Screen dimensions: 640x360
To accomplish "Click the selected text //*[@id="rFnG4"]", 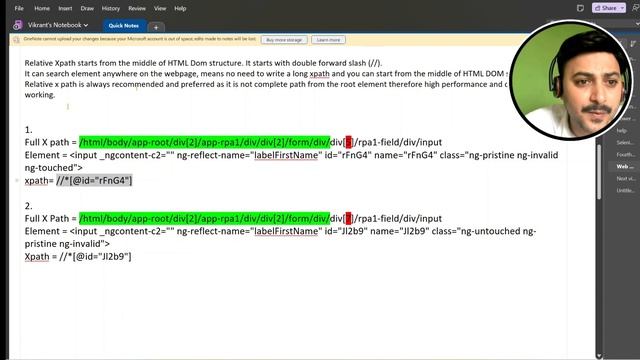I will coord(94,180).
